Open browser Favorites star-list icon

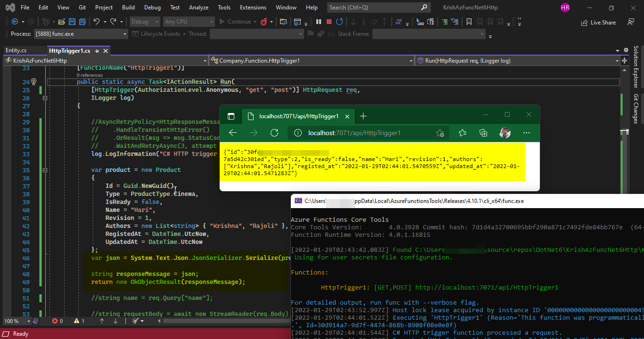(462, 133)
